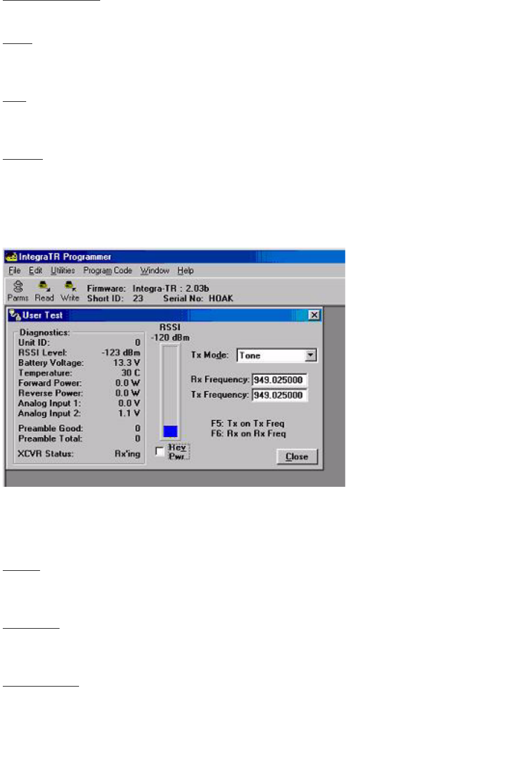Expand the Tx Mode dropdown arrow
The width and height of the screenshot is (532, 775).
coord(311,356)
